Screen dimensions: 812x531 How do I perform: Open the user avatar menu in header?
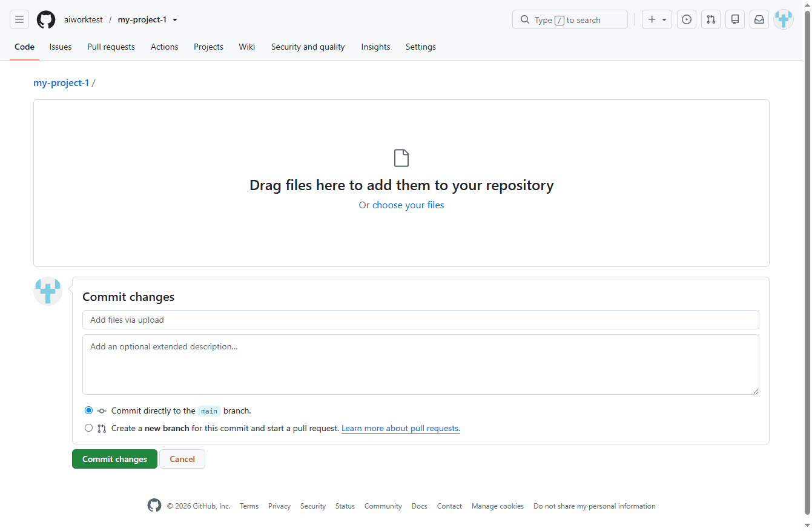tap(784, 19)
